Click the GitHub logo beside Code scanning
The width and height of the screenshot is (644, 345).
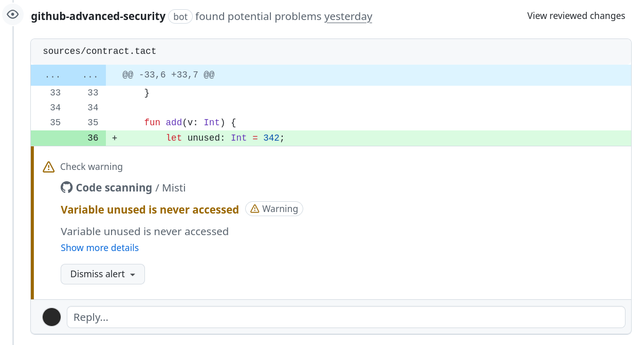66,187
